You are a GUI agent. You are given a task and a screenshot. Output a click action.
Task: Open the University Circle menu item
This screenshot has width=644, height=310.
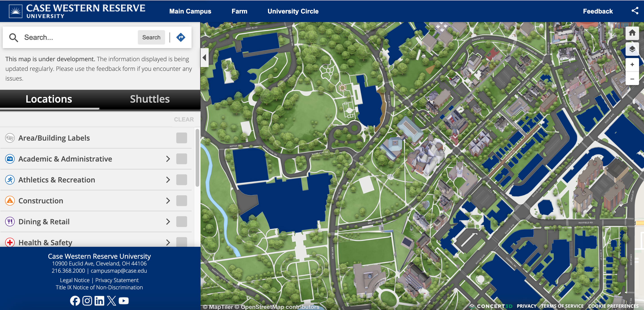point(293,11)
